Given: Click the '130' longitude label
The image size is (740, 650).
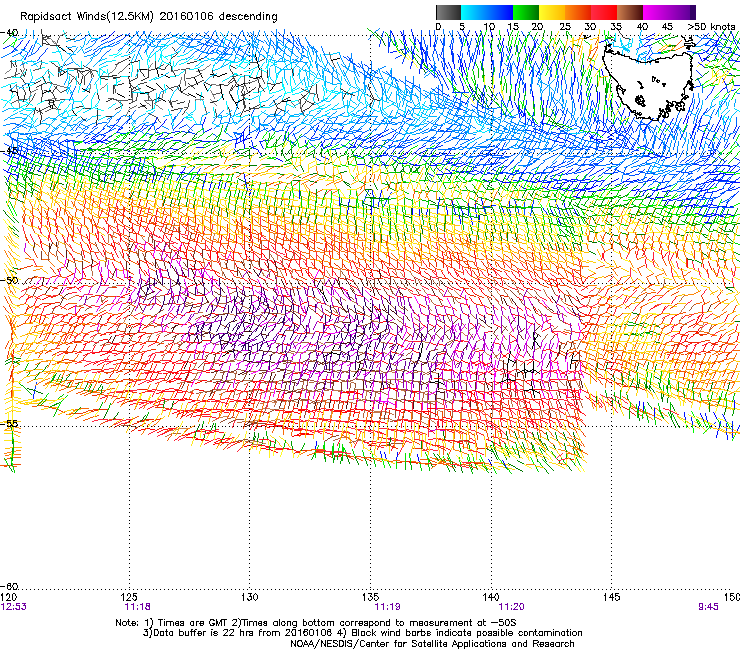Looking at the screenshot, I should (x=250, y=597).
